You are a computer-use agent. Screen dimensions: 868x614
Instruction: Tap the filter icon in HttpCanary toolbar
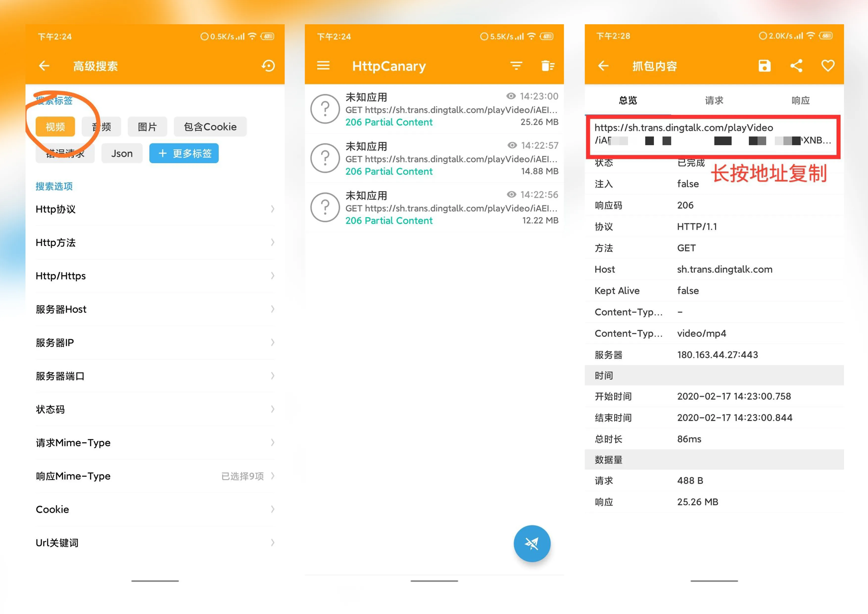(516, 66)
